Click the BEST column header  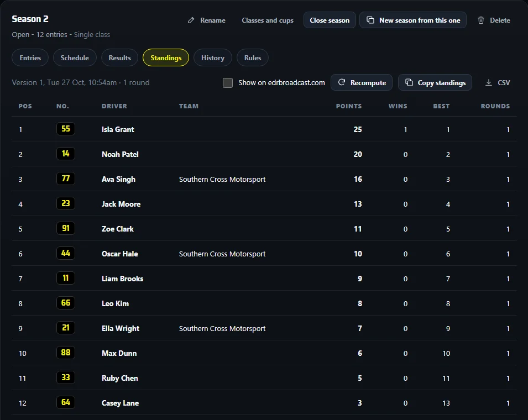click(x=441, y=106)
